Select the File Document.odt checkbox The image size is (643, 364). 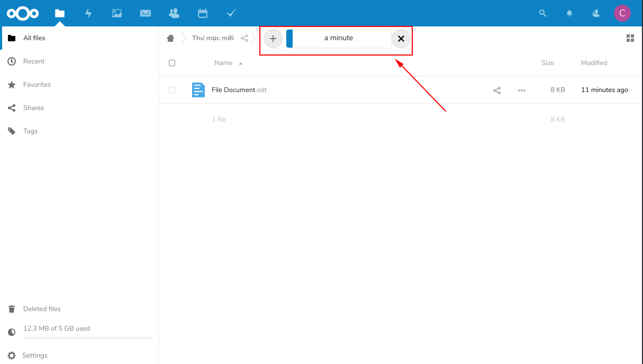(172, 90)
